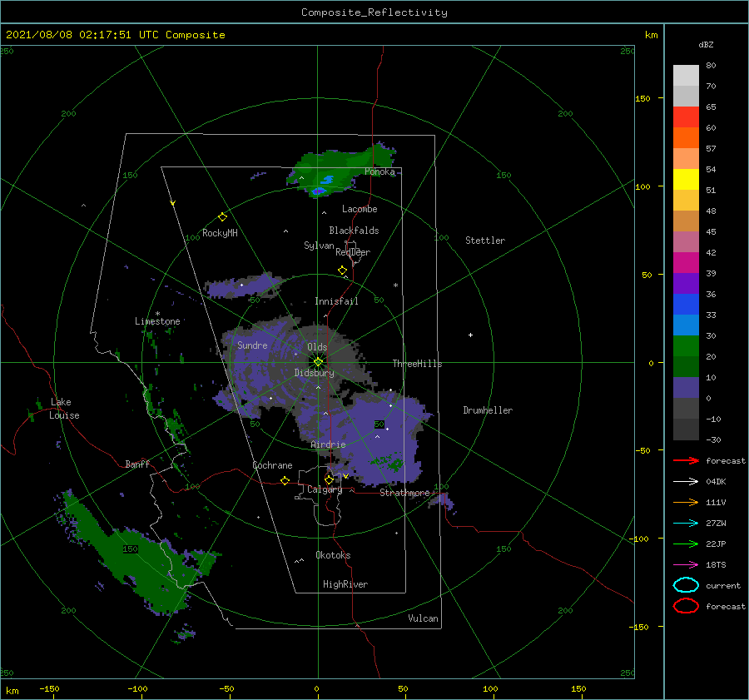Click the ThreeHills town label
The width and height of the screenshot is (749, 700).
point(417,364)
